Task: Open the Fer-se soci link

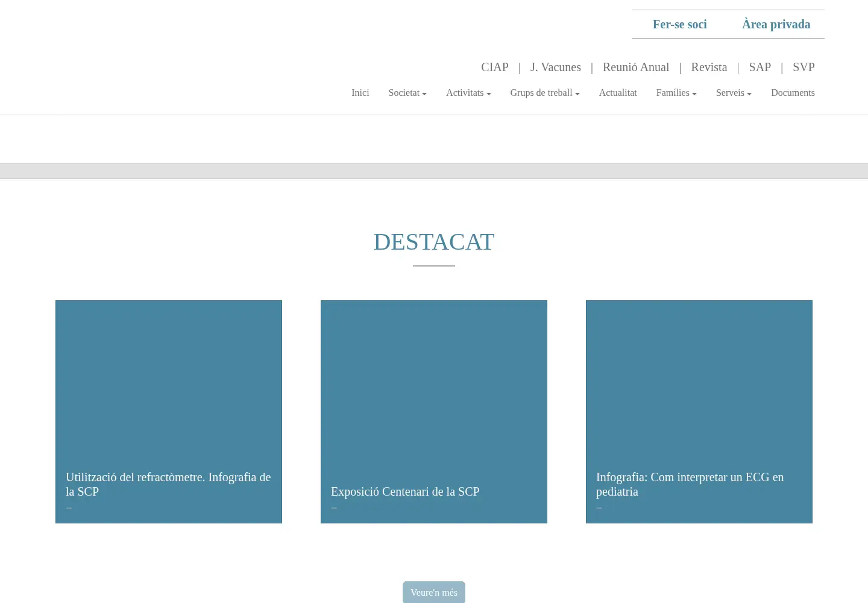Action: (x=679, y=24)
